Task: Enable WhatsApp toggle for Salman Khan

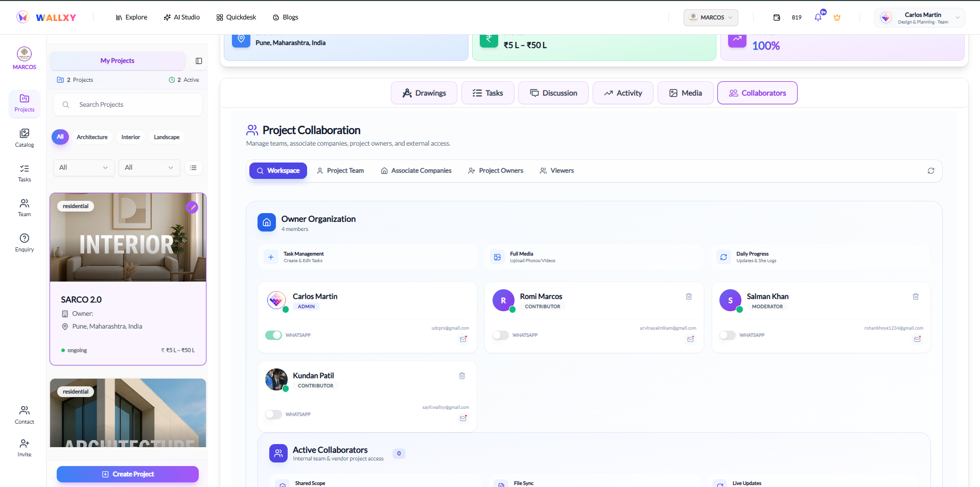Action: (728, 335)
